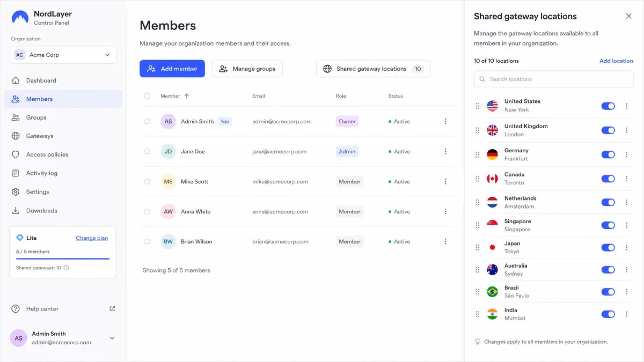Screen dimensions: 644x362
Task: Click the info icon next to Shared gateways: 10
Action: pos(66,268)
